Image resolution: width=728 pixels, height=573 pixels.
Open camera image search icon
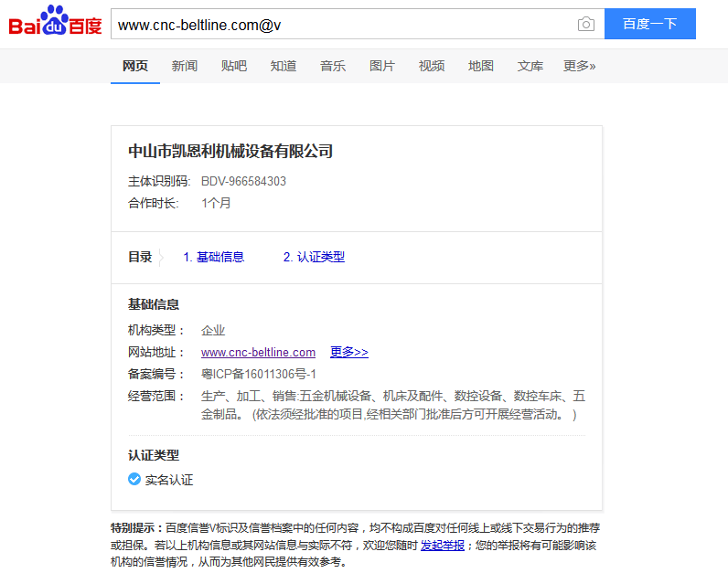point(585,25)
